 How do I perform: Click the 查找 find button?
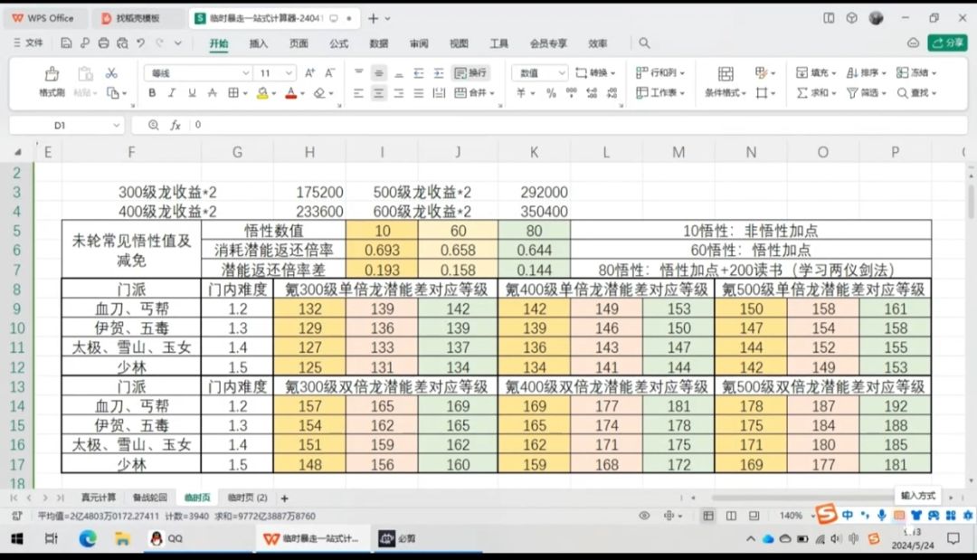coord(916,93)
